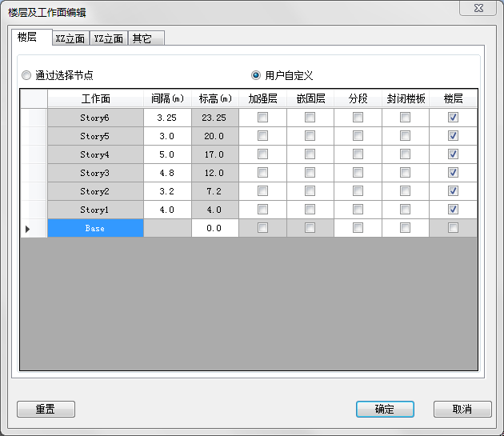This screenshot has width=504, height=436.
Task: Select the 用户自定义 radio option
Action: (x=256, y=75)
